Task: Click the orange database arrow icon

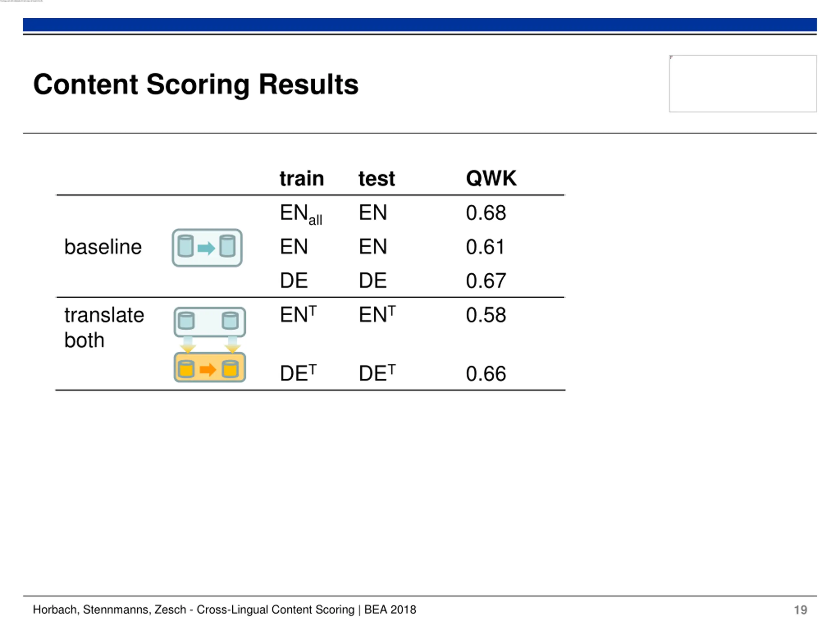Action: pos(210,367)
